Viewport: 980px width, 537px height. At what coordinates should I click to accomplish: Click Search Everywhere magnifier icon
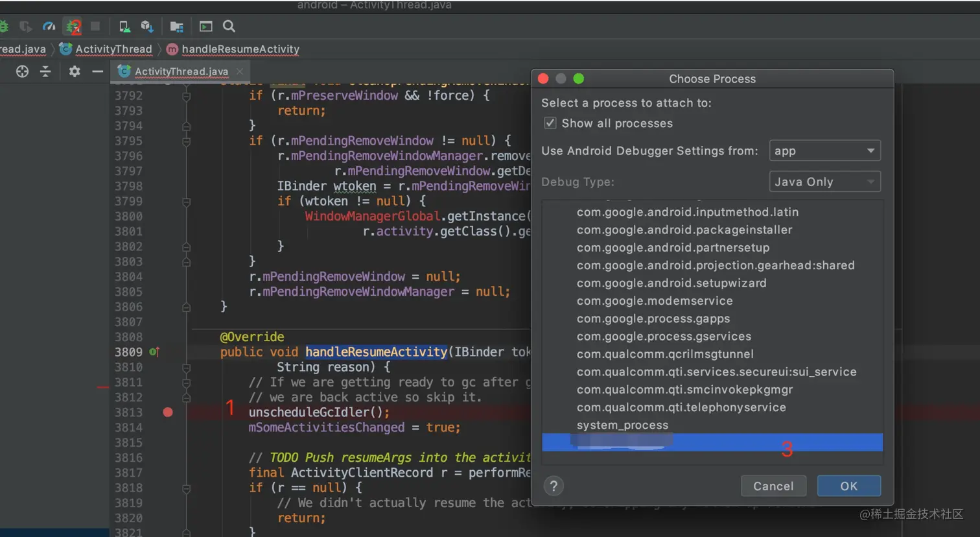229,27
